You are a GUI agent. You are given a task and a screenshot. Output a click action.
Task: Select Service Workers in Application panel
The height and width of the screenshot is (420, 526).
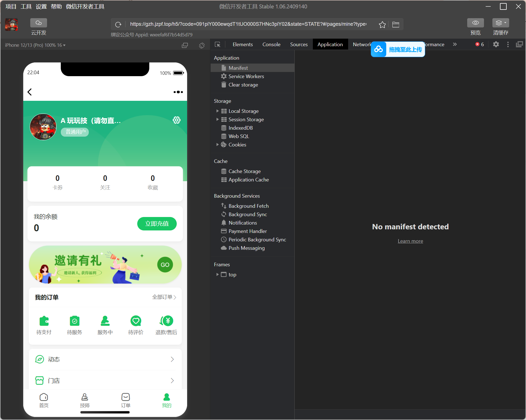click(246, 76)
